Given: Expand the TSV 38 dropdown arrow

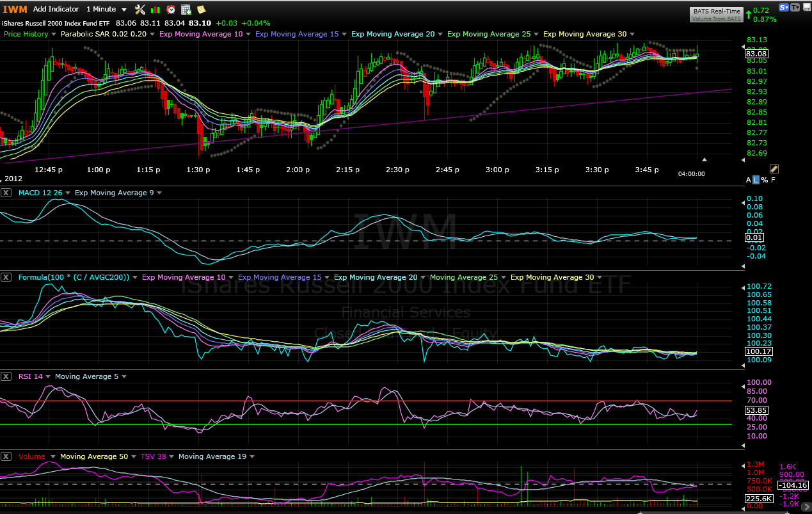Looking at the screenshot, I should (171, 457).
